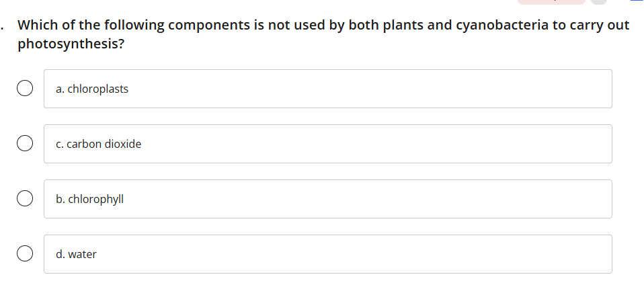This screenshot has width=644, height=287.
Task: Click empty space inside the chlorophyll answer box
Action: (370, 199)
